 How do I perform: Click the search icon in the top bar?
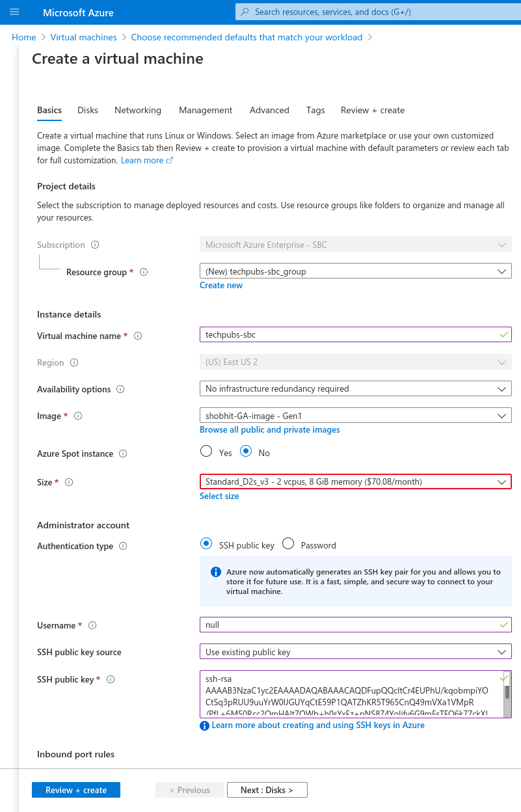[x=247, y=11]
